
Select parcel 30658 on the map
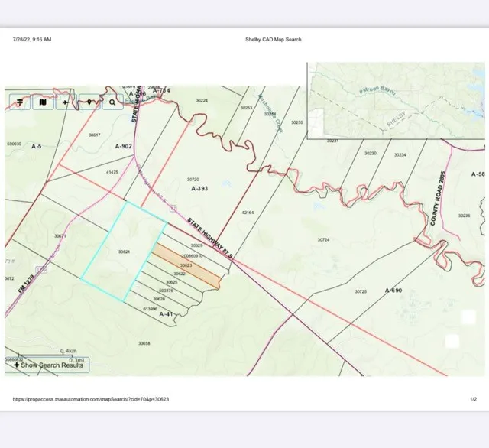[144, 343]
